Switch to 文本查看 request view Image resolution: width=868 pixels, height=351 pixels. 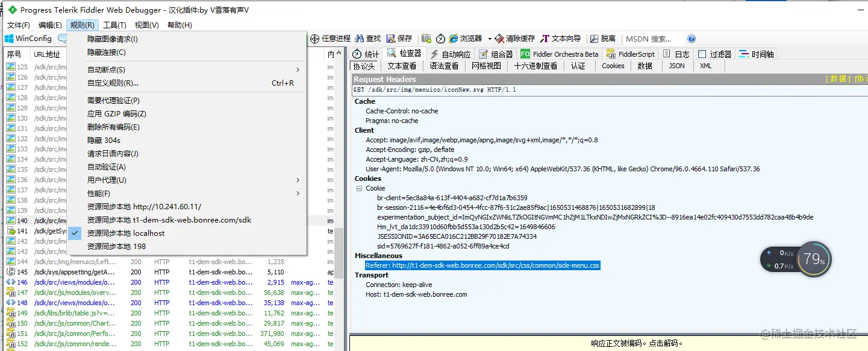coord(402,66)
